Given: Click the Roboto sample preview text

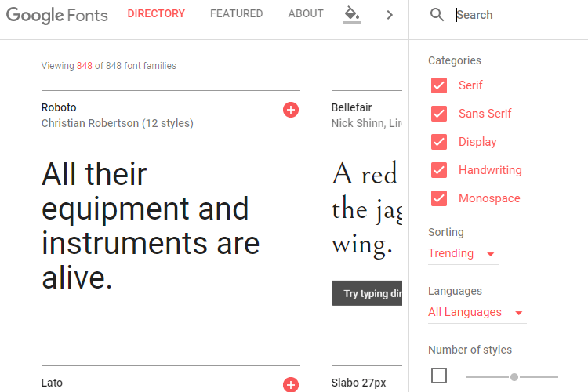Looking at the screenshot, I should (151, 226).
